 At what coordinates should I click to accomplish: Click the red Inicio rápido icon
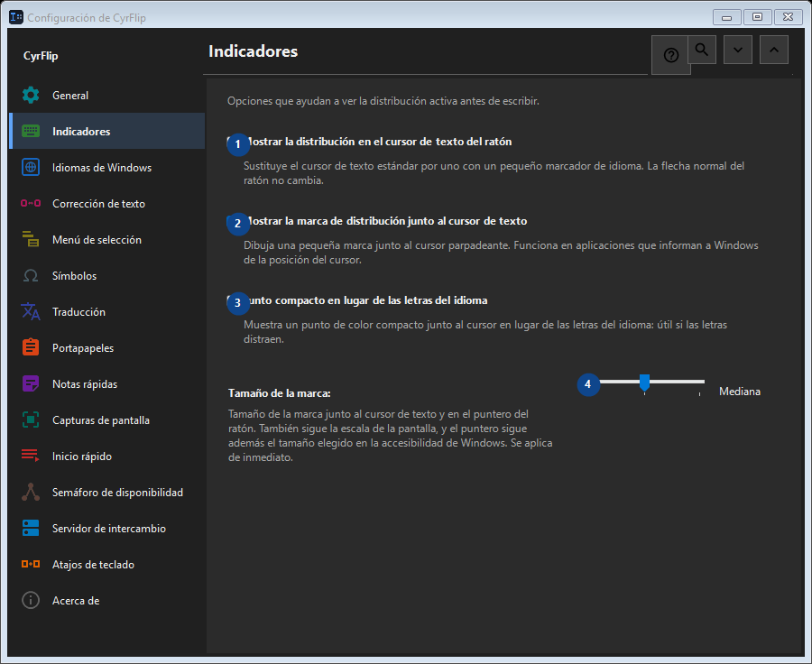click(x=31, y=456)
